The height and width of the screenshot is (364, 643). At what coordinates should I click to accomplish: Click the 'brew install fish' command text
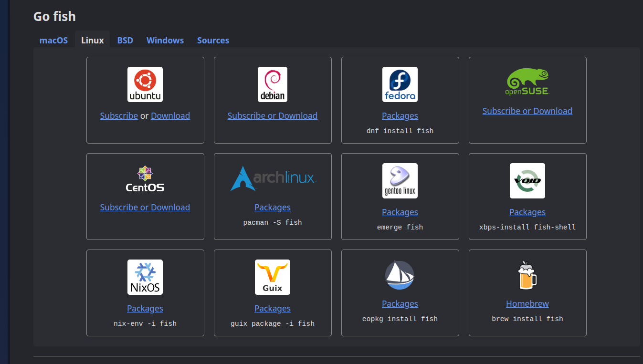click(x=527, y=319)
